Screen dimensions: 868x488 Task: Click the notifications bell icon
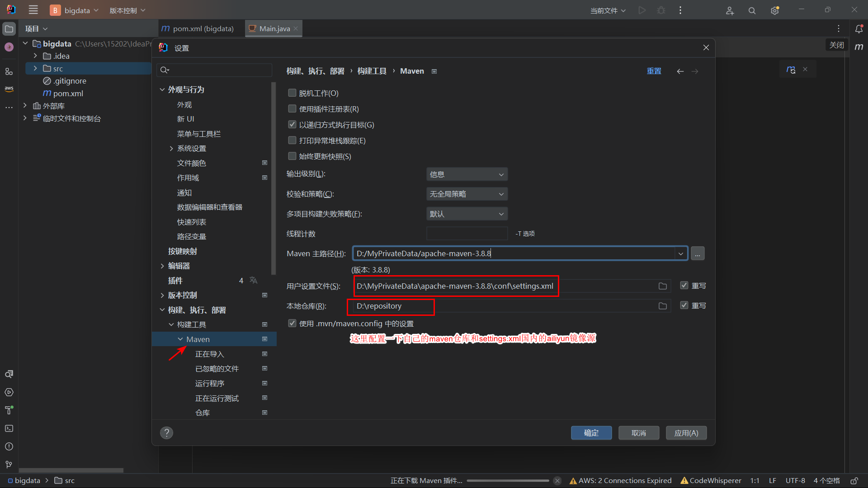tap(859, 29)
